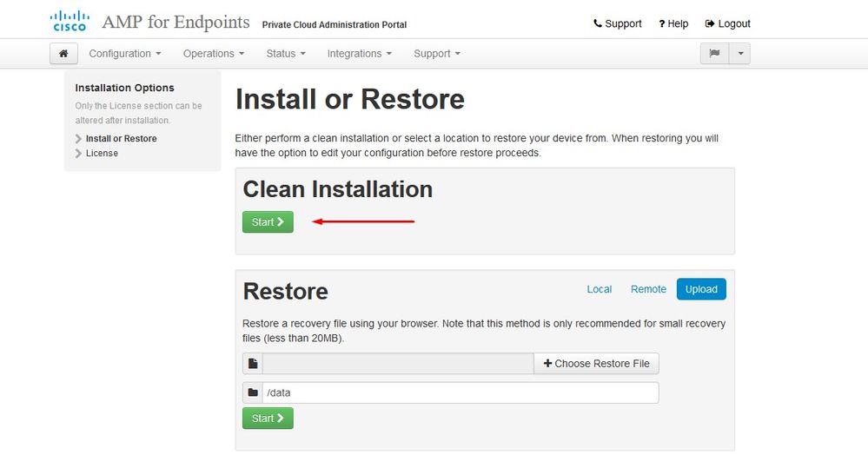Click the empty restore file path field
The image size is (868, 468).
tap(398, 364)
